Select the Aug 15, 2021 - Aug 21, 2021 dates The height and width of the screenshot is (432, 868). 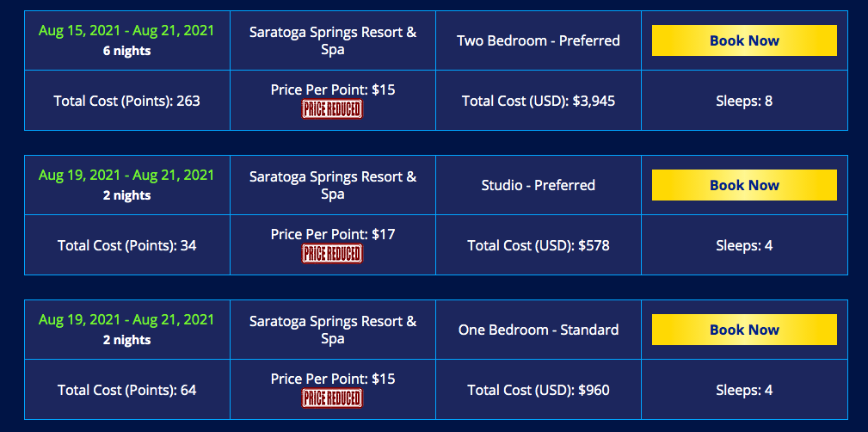tap(126, 31)
